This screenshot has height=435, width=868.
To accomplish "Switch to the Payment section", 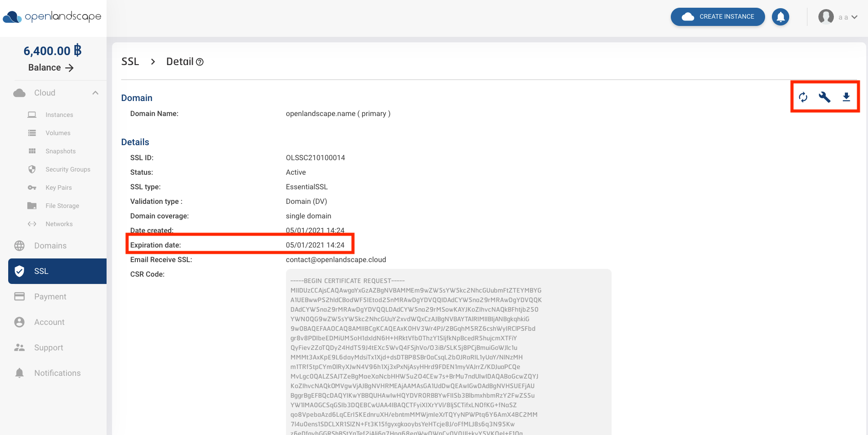I will tap(51, 296).
